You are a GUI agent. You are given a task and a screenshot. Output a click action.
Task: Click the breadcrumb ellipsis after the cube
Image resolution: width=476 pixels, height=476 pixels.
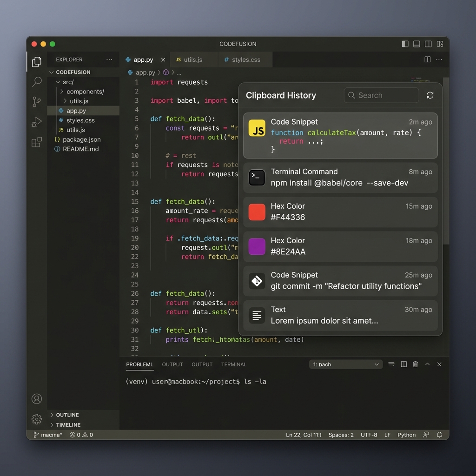(179, 73)
